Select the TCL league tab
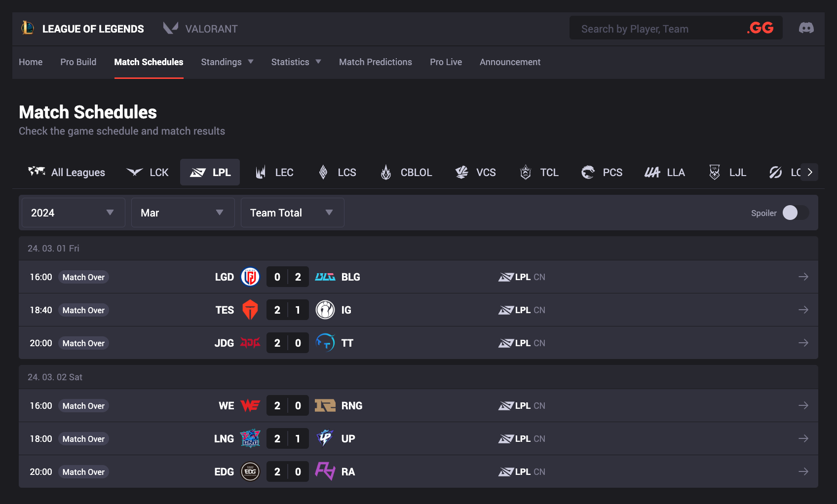 [539, 172]
